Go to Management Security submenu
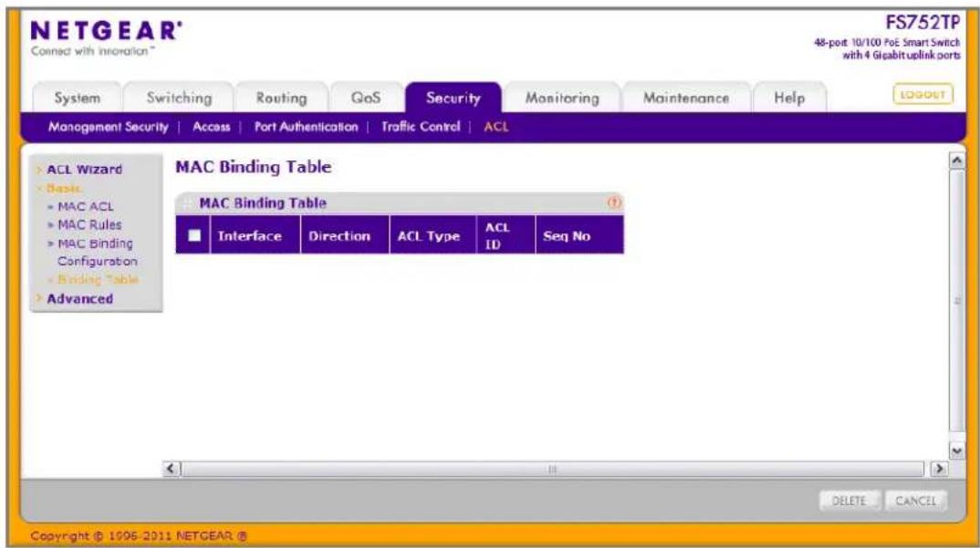Viewport: 980px width, 548px height. coord(108,127)
